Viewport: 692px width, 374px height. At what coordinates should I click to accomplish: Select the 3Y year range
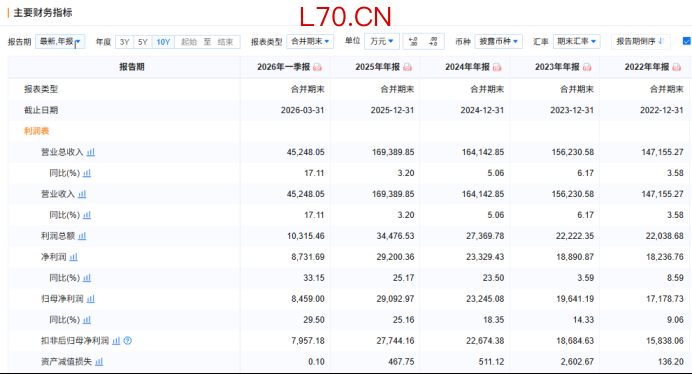pyautogui.click(x=124, y=42)
